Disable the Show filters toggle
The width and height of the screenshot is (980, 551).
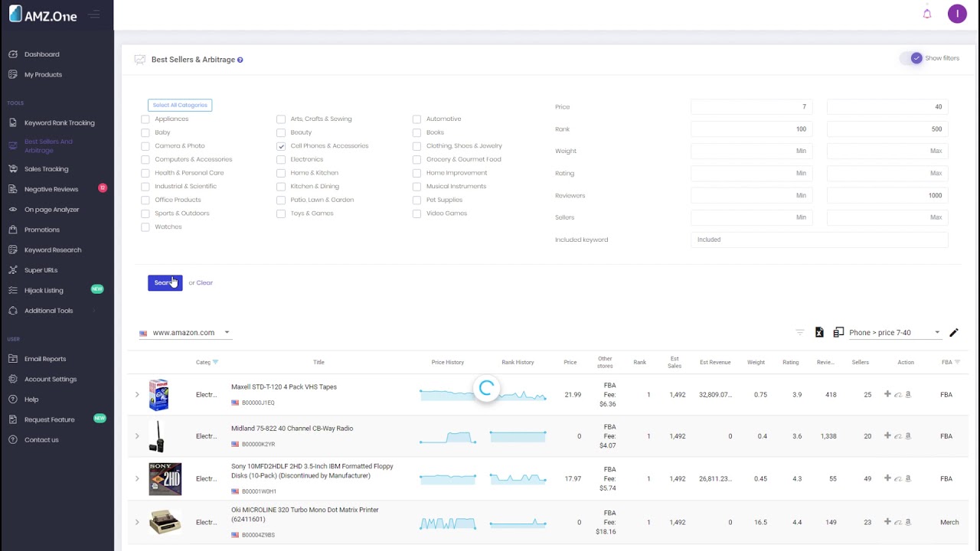pyautogui.click(x=916, y=58)
